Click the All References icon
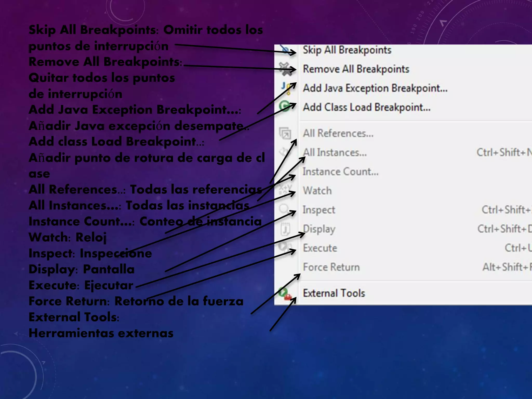Screen dimensions: 532x399 (285, 134)
